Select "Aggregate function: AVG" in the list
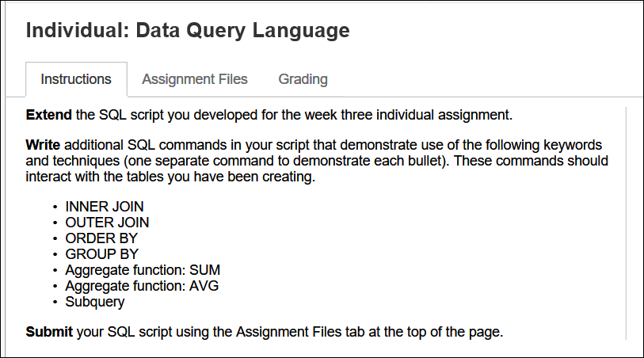This screenshot has width=644, height=358. (142, 286)
